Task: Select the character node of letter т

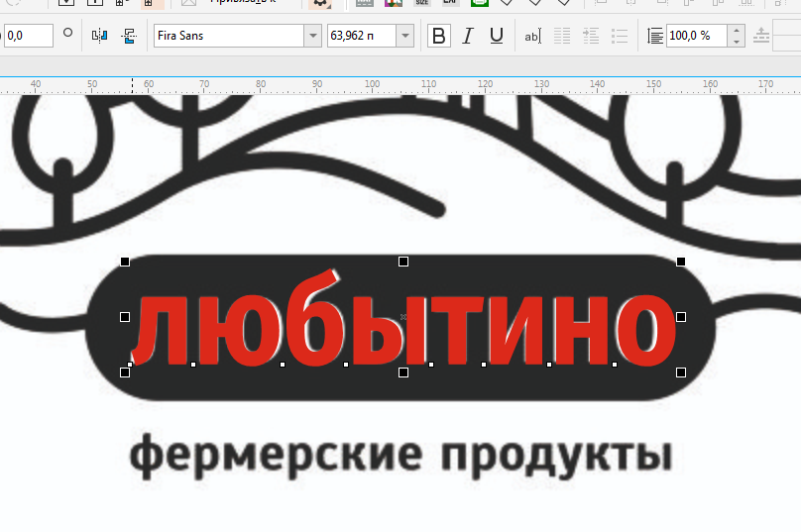Action: pyautogui.click(x=431, y=365)
